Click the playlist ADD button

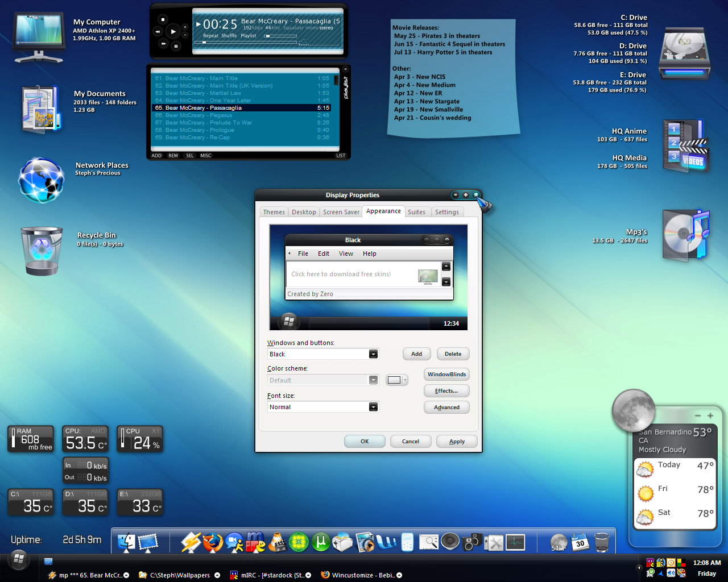coord(156,156)
